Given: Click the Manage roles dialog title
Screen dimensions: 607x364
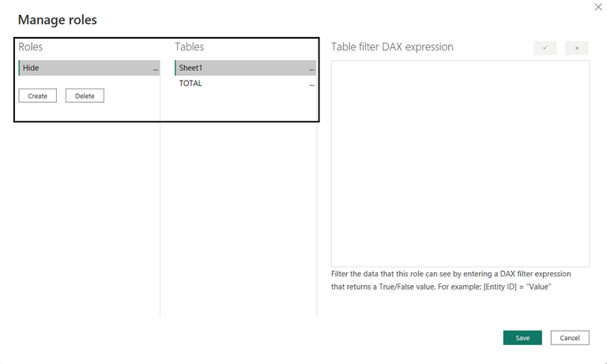Looking at the screenshot, I should 57,20.
